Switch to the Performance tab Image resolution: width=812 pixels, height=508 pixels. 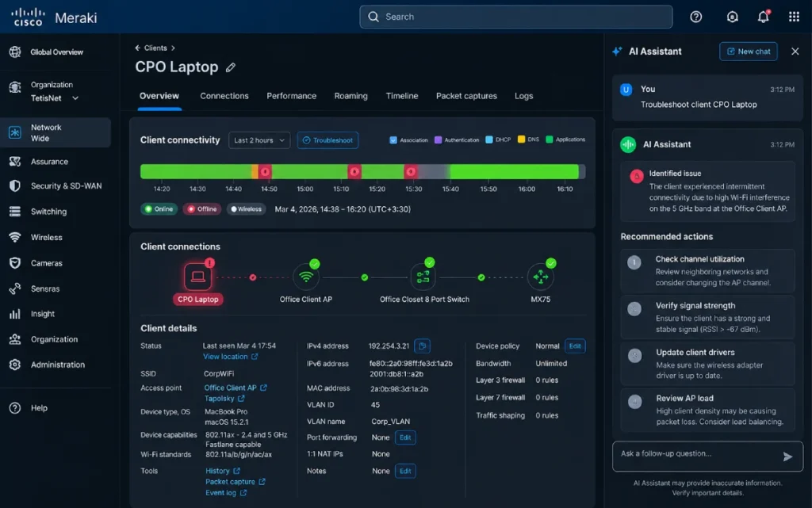pyautogui.click(x=292, y=96)
